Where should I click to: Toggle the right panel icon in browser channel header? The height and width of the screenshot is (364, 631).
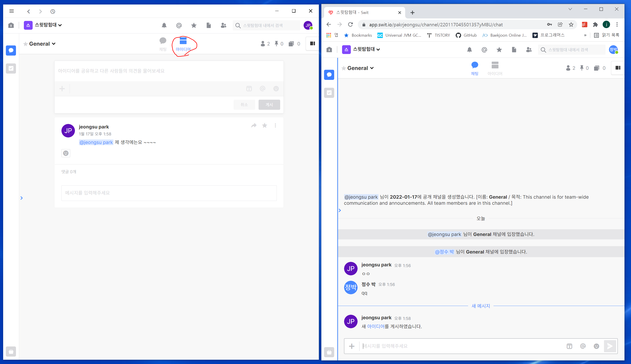(618, 68)
